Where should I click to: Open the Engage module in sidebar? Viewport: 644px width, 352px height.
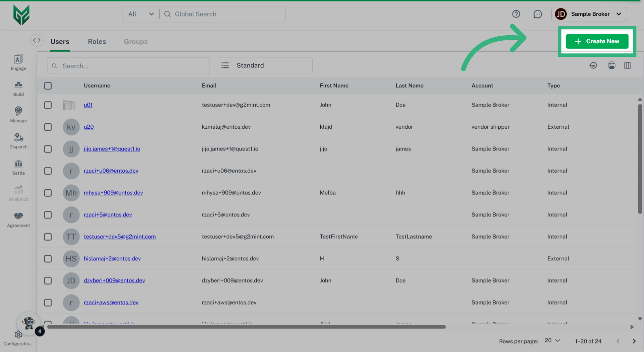point(18,62)
